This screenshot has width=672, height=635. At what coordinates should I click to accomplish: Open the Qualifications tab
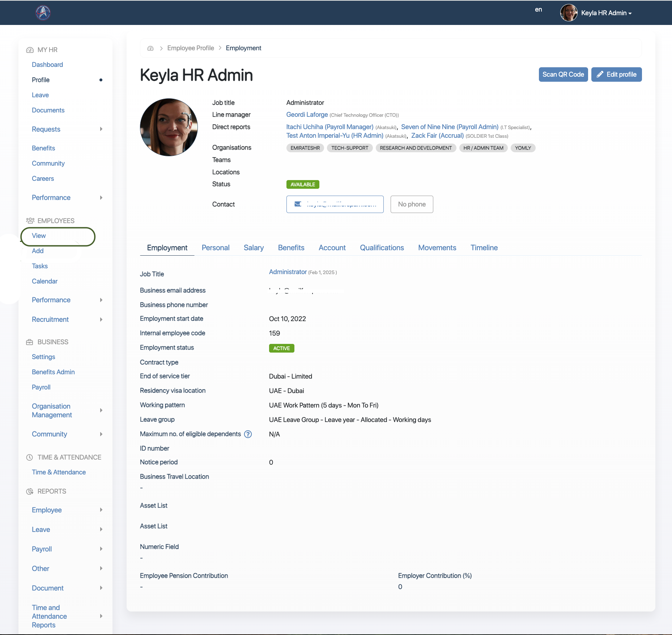pyautogui.click(x=382, y=248)
